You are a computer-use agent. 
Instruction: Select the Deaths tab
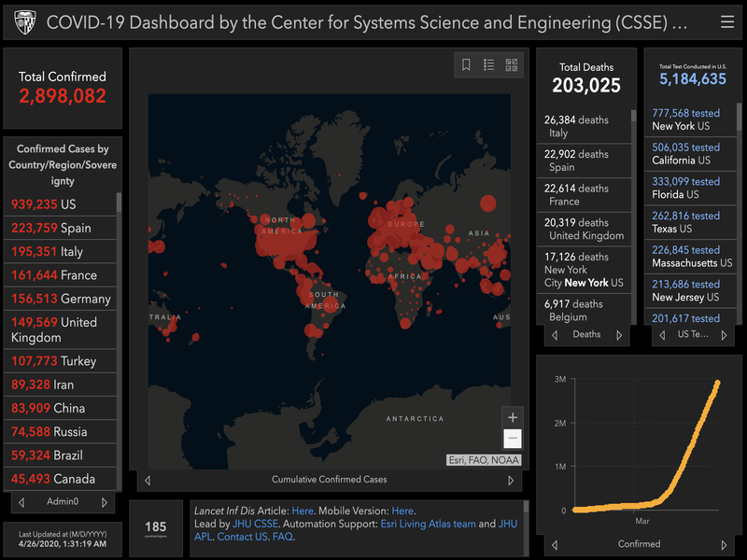pos(586,334)
